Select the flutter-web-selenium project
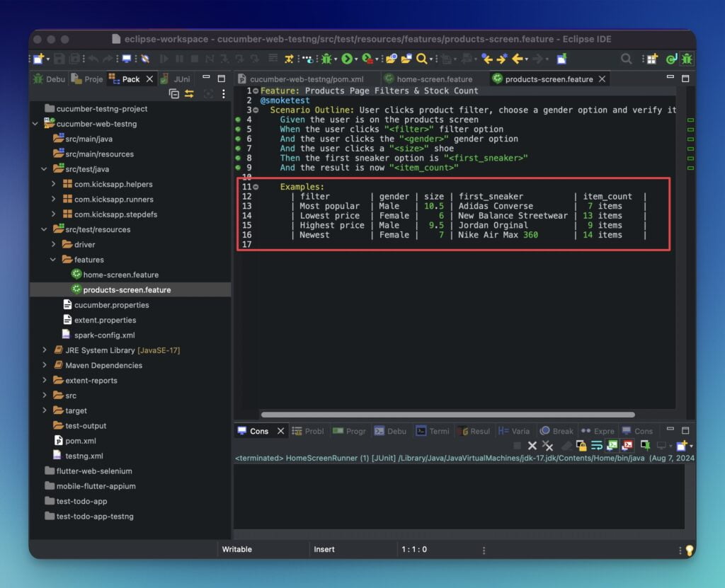Screen dimensions: 725x588 coord(94,471)
